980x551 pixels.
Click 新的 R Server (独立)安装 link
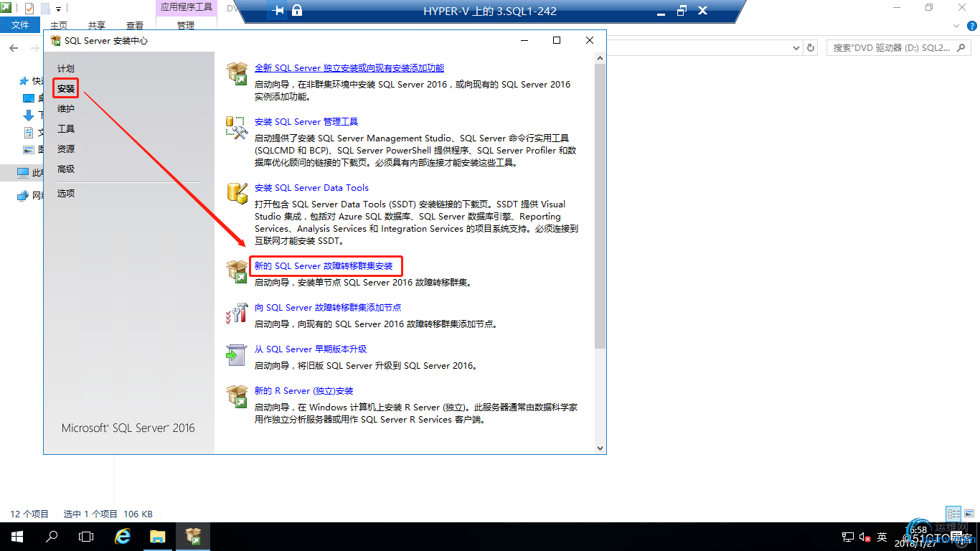[304, 391]
